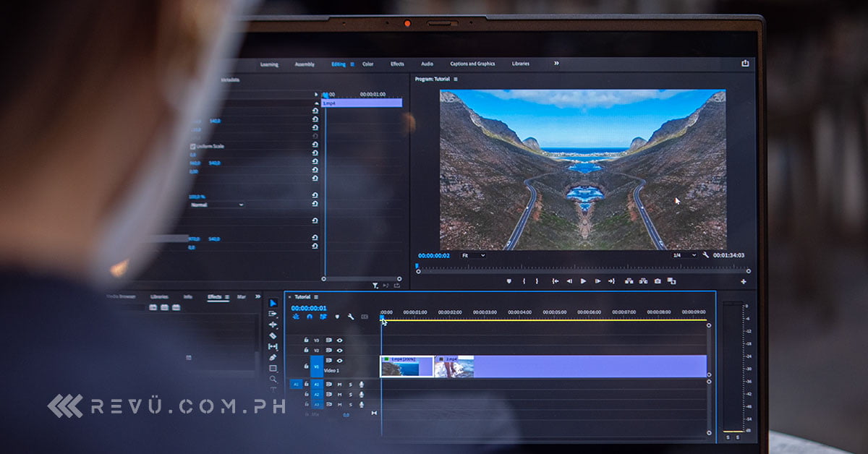
Task: Select the Hand/Zoom tool magnifier
Action: [x=273, y=379]
